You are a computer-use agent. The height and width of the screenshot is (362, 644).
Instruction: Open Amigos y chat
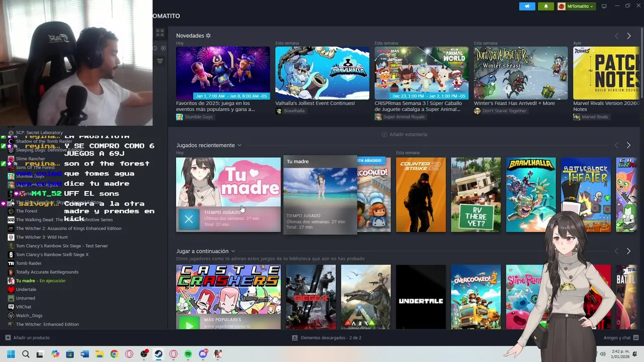pyautogui.click(x=621, y=338)
